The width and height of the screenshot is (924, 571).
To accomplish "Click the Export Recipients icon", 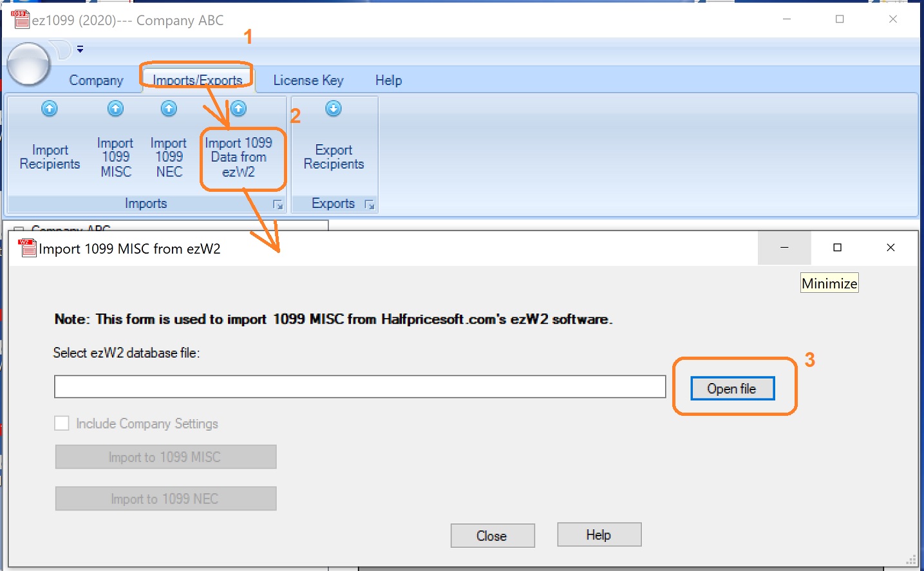I will coord(334,109).
